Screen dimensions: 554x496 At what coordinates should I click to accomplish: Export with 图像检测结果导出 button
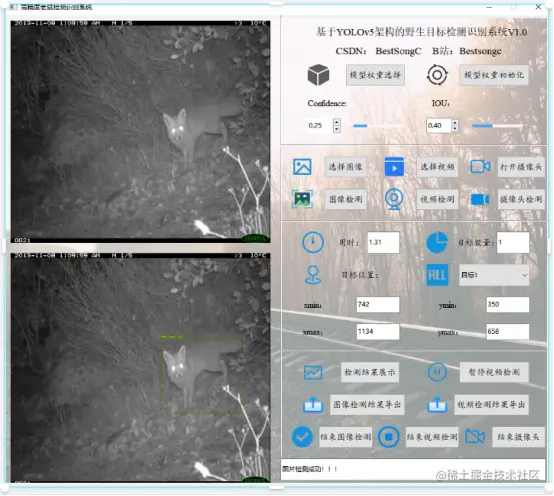tap(367, 405)
